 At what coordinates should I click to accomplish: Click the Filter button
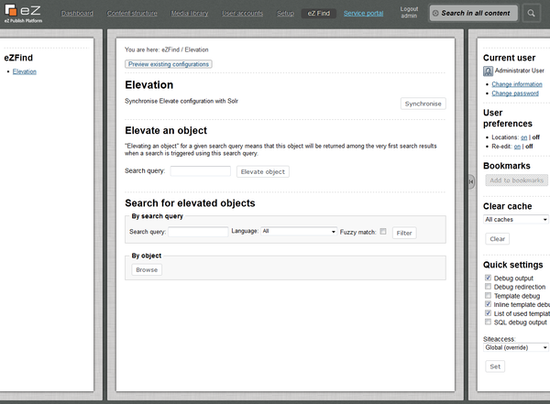pyautogui.click(x=404, y=233)
